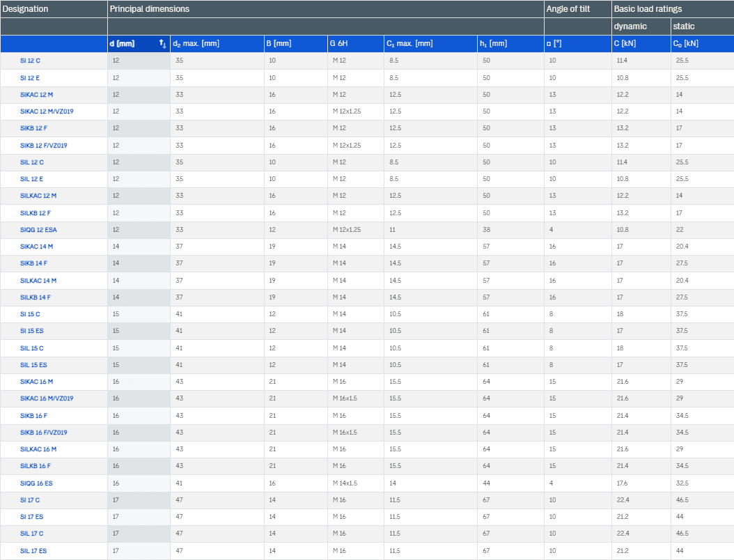Click the SI 15 ES link
The height and width of the screenshot is (560, 734).
pyautogui.click(x=33, y=331)
